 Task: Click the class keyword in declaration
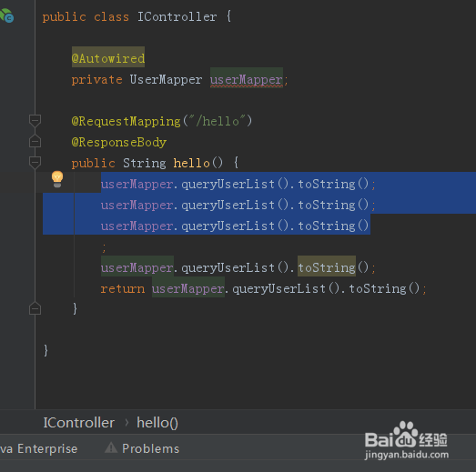coord(111,16)
